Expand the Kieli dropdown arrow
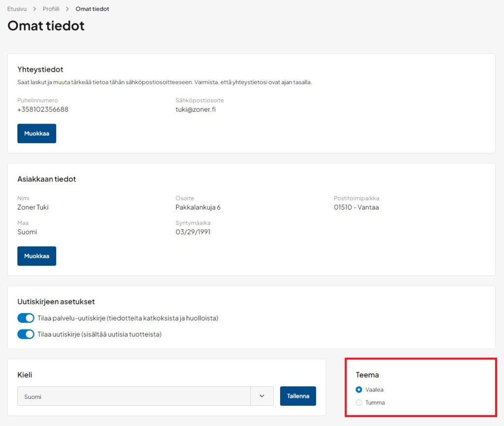The image size is (504, 426). pyautogui.click(x=262, y=396)
